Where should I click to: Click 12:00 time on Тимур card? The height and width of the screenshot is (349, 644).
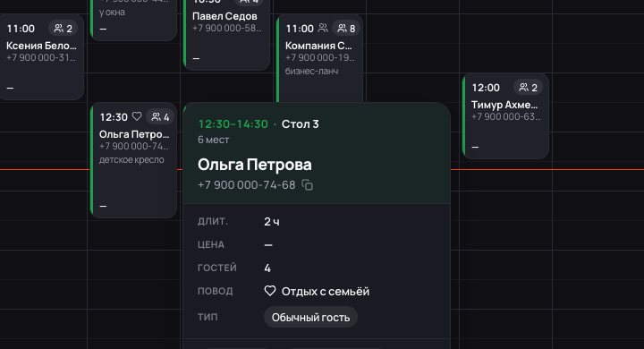[x=486, y=88]
